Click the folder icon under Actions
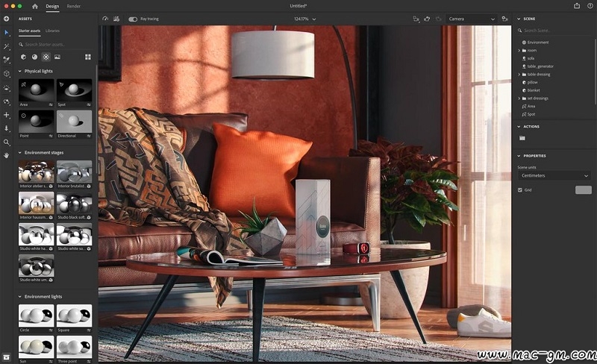This screenshot has width=597, height=364. click(x=522, y=138)
